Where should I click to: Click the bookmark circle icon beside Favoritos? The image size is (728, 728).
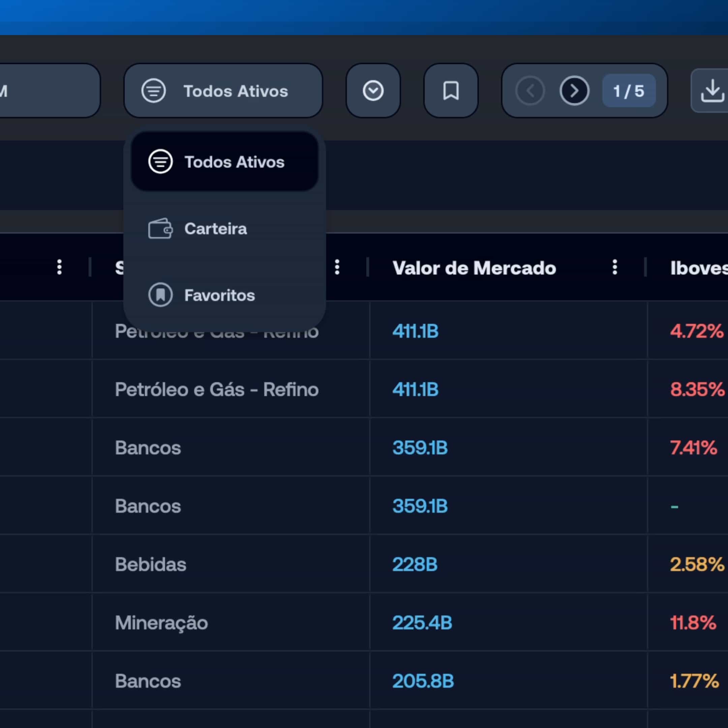160,295
